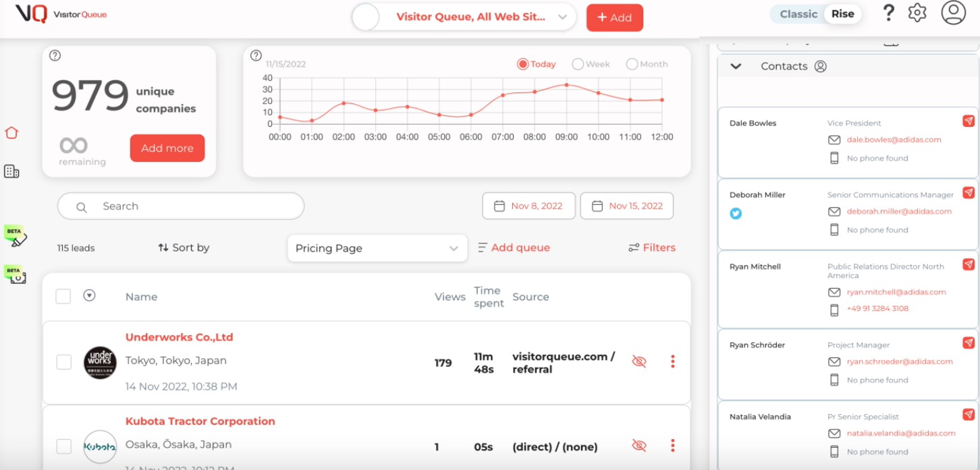Click the Add more button
Screen dimensions: 980x470
167,148
